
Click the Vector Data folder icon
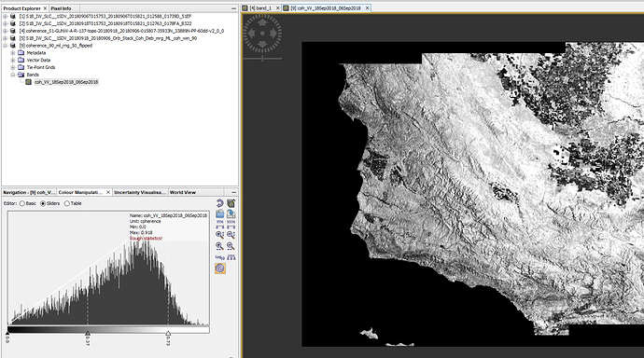pyautogui.click(x=21, y=61)
